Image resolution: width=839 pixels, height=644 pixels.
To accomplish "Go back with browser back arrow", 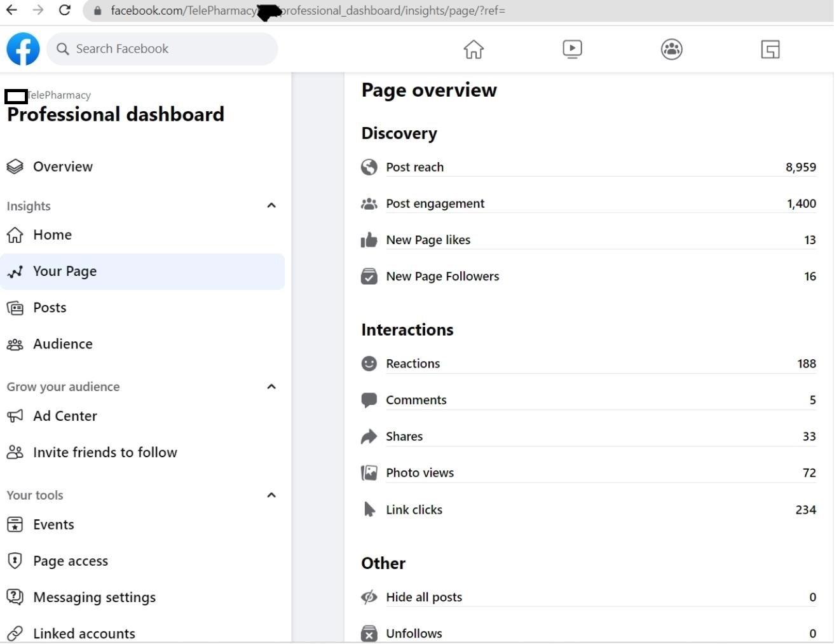I will (x=12, y=10).
